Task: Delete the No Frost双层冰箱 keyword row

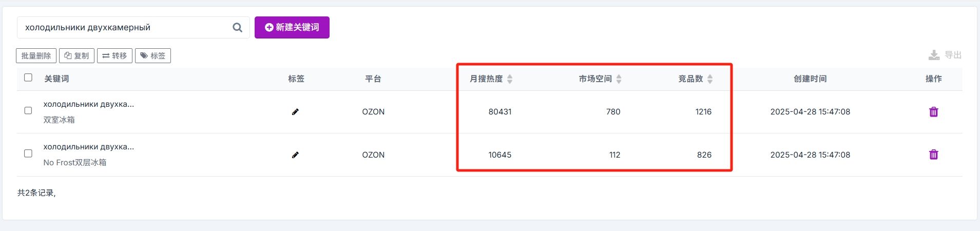Action: [x=933, y=155]
